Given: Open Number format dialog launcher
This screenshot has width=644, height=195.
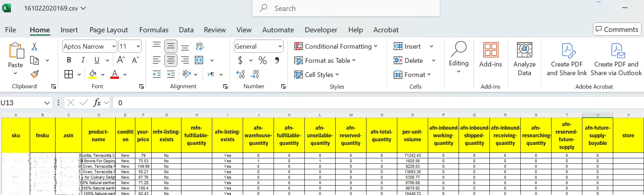Looking at the screenshot, I should click(283, 86).
